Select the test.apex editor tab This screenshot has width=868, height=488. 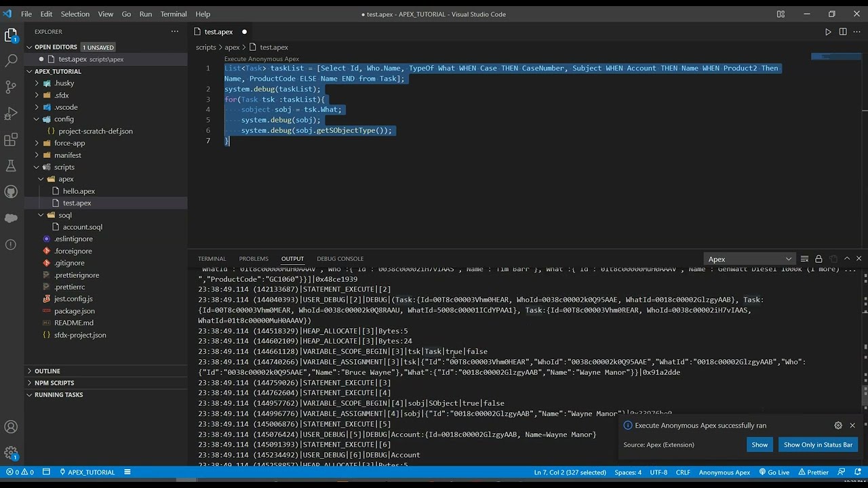pyautogui.click(x=220, y=32)
